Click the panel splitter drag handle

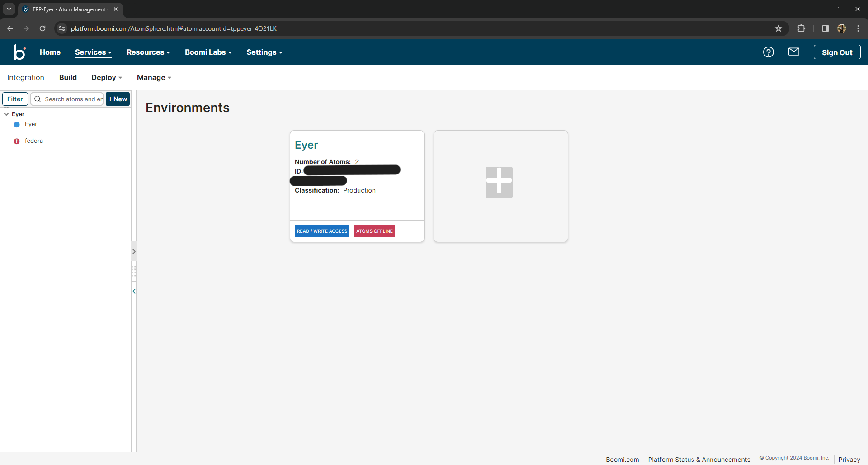coord(134,271)
